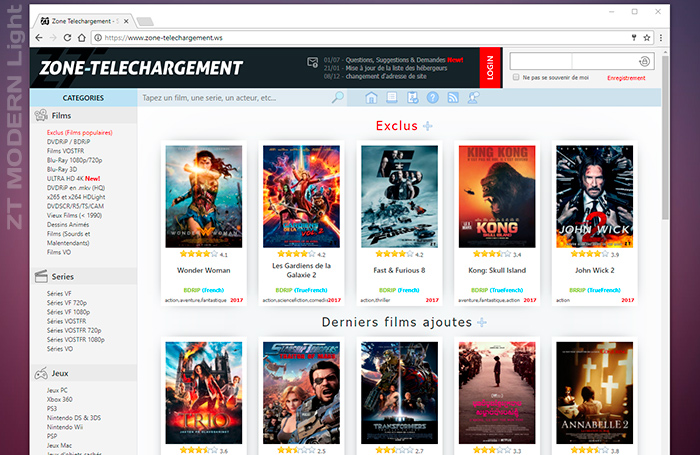Click the envelope messages icon in the header

[312, 62]
